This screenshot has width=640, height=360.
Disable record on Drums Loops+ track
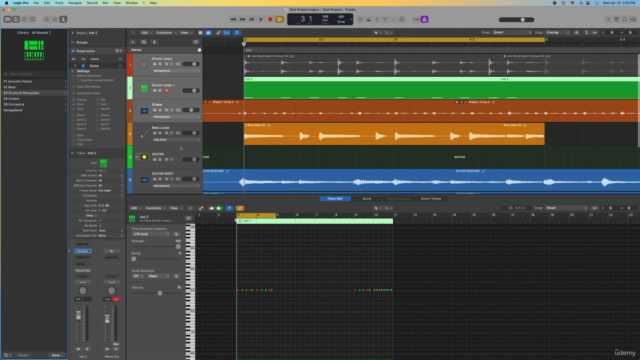point(167,91)
